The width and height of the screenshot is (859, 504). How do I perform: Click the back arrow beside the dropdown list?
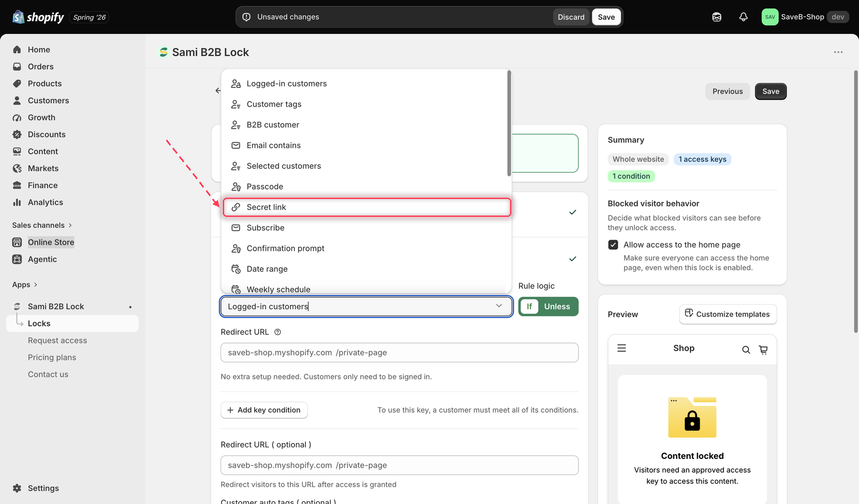tap(218, 91)
